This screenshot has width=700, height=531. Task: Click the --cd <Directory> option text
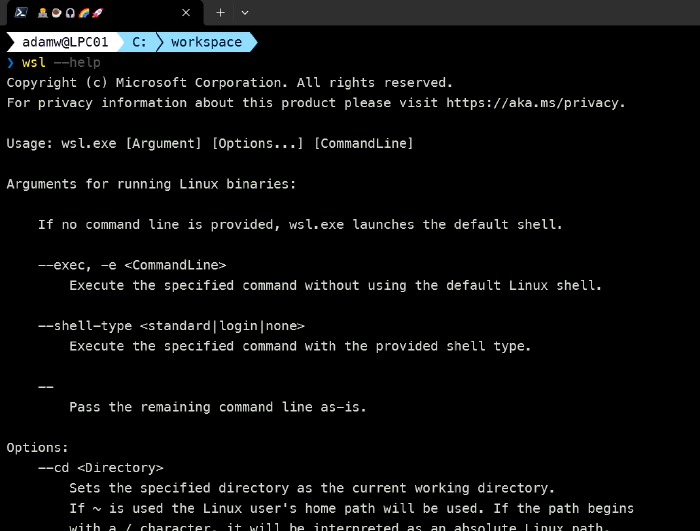(x=100, y=467)
